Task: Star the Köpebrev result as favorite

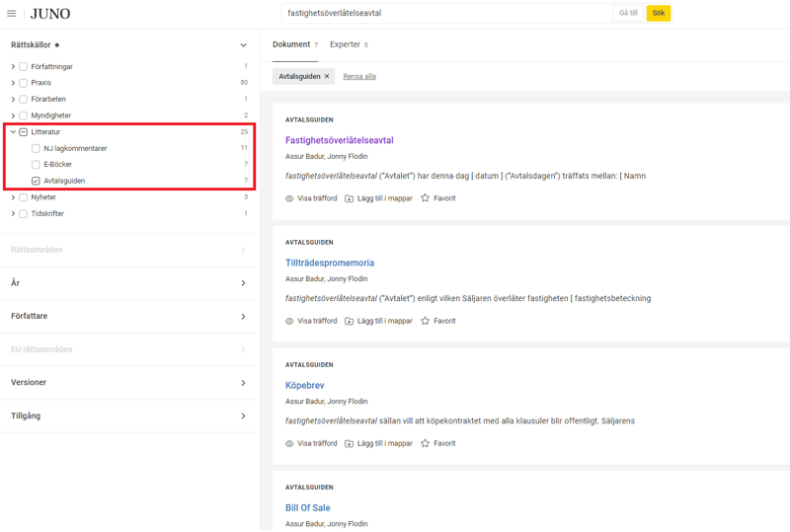Action: 426,443
